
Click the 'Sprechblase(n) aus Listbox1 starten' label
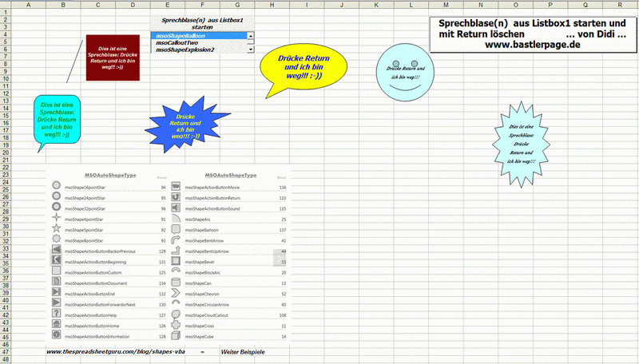coord(202,24)
